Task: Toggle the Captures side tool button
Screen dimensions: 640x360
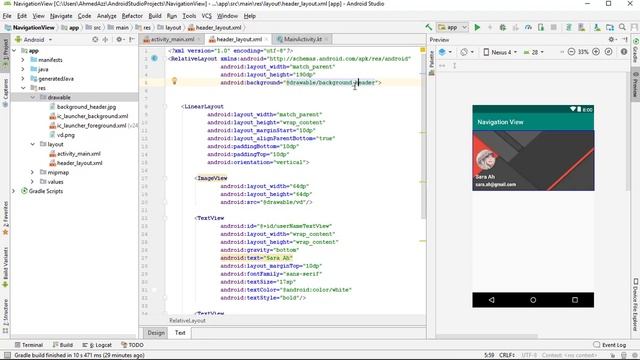Action: coord(5,93)
